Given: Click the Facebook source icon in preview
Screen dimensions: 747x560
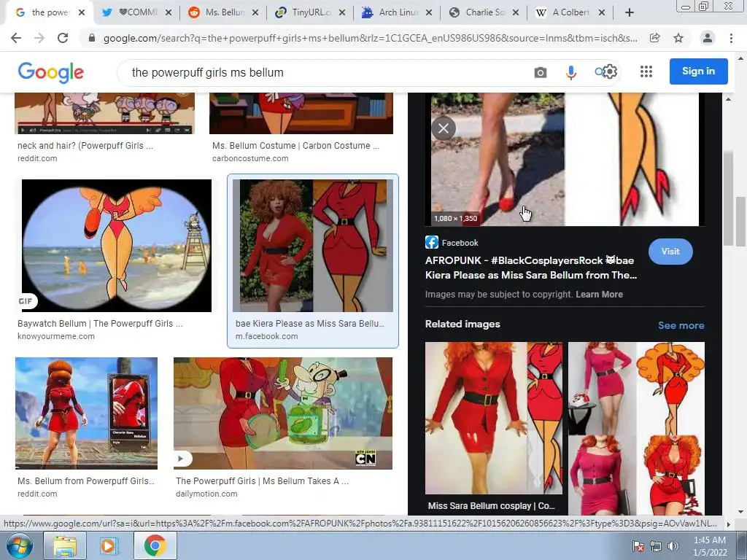Looking at the screenshot, I should [432, 242].
